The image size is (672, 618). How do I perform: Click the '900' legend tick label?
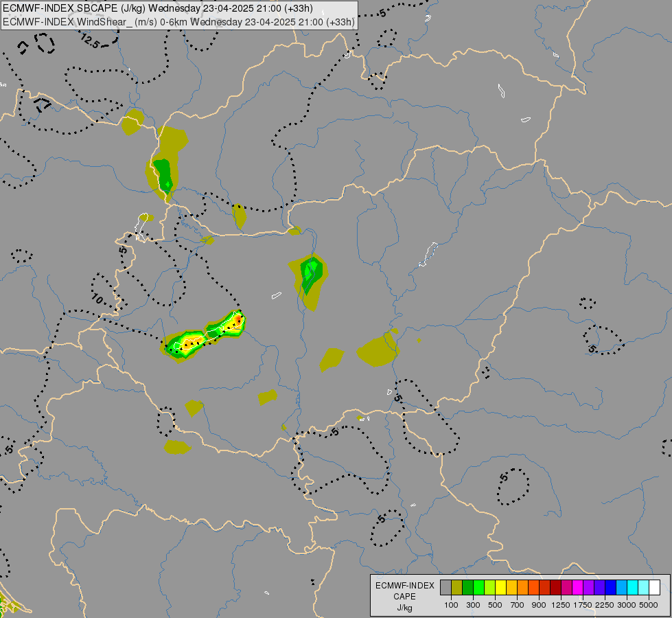coord(539,605)
